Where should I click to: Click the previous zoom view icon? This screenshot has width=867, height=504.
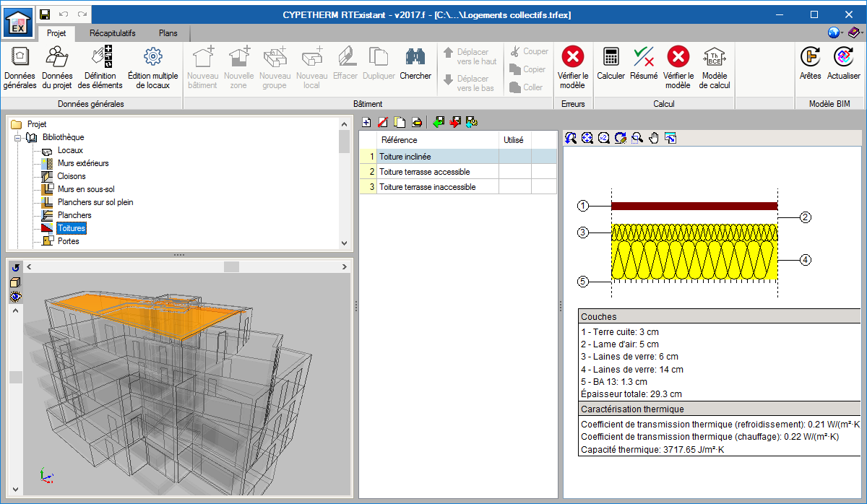tap(571, 138)
